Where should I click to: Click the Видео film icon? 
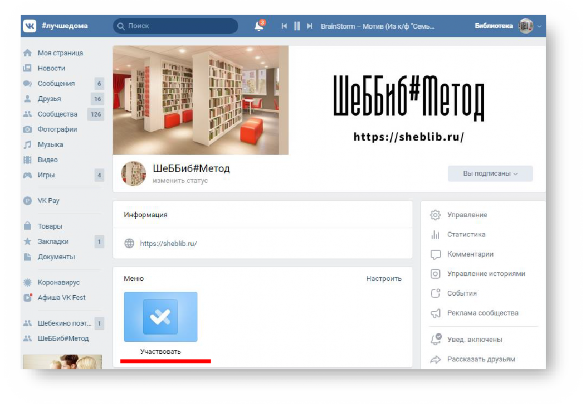coord(27,160)
